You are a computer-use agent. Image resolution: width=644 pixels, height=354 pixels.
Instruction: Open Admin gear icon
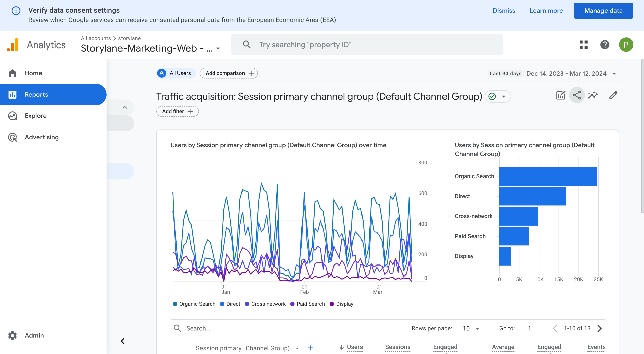point(12,335)
